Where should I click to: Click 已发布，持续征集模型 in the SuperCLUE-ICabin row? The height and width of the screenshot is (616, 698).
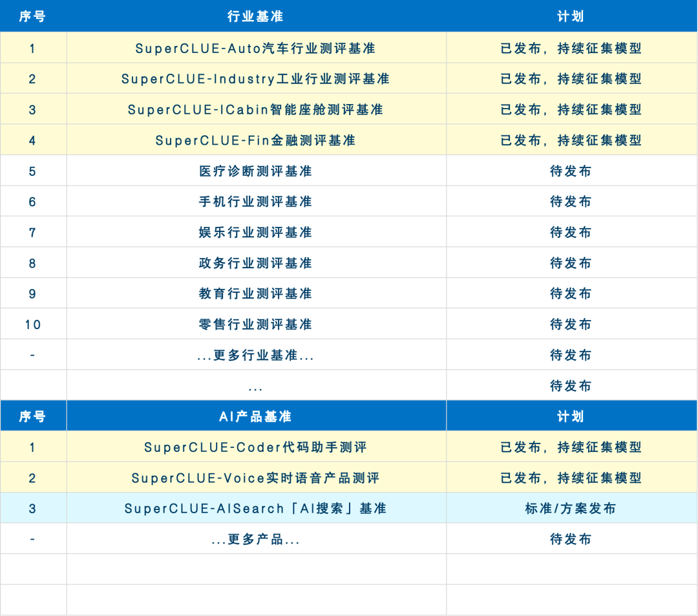571,109
